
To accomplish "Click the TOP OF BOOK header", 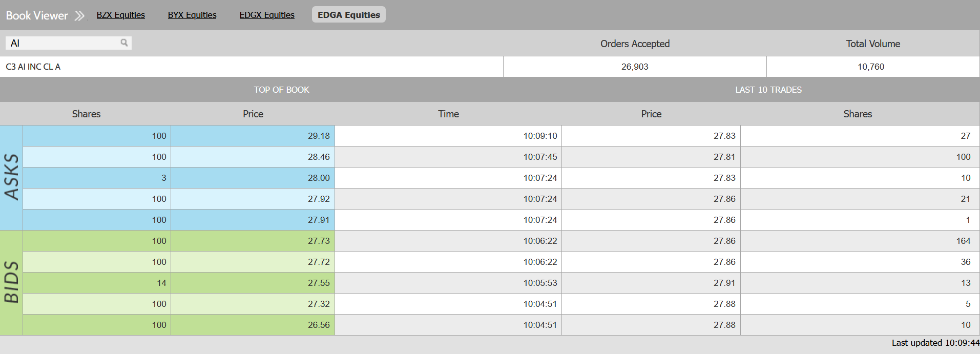I will tap(281, 90).
